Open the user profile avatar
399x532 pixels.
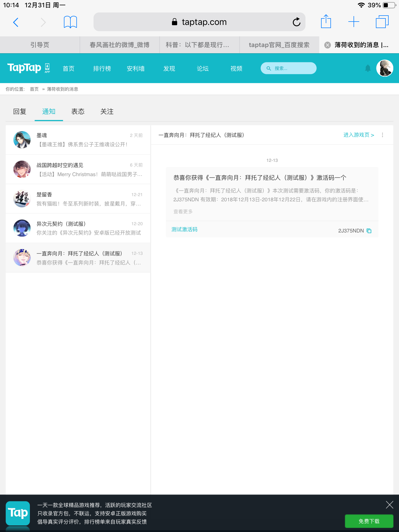pos(385,68)
